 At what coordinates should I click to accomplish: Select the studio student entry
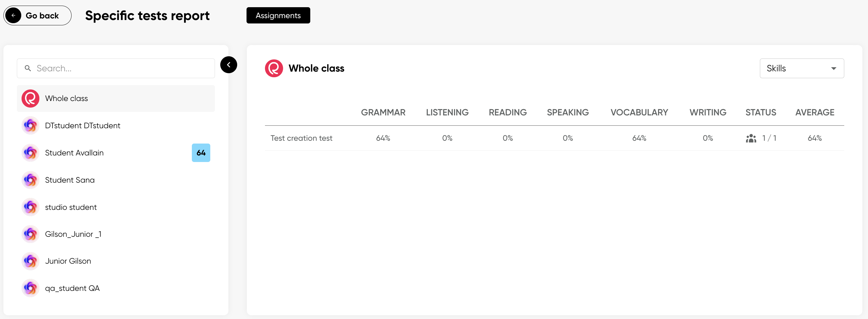[x=71, y=207]
